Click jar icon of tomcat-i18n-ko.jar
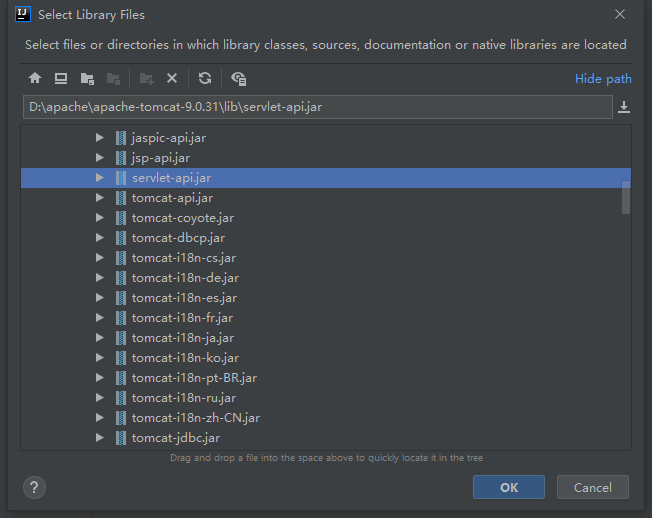Image resolution: width=652 pixels, height=518 pixels. tap(121, 357)
